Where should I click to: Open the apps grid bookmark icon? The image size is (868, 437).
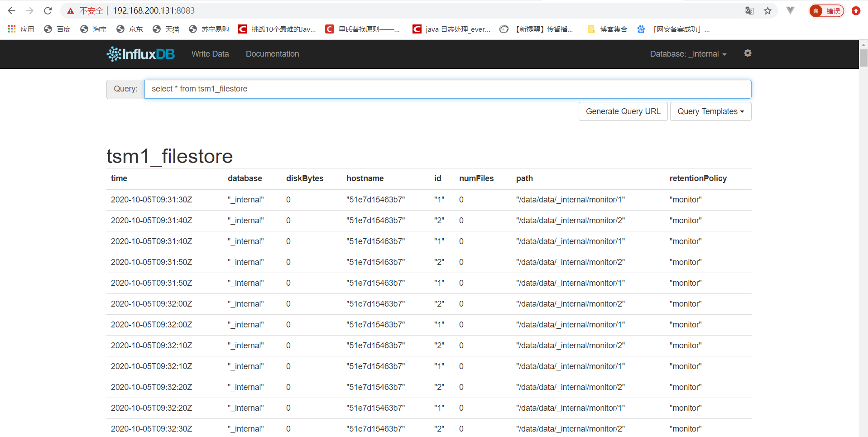click(12, 29)
